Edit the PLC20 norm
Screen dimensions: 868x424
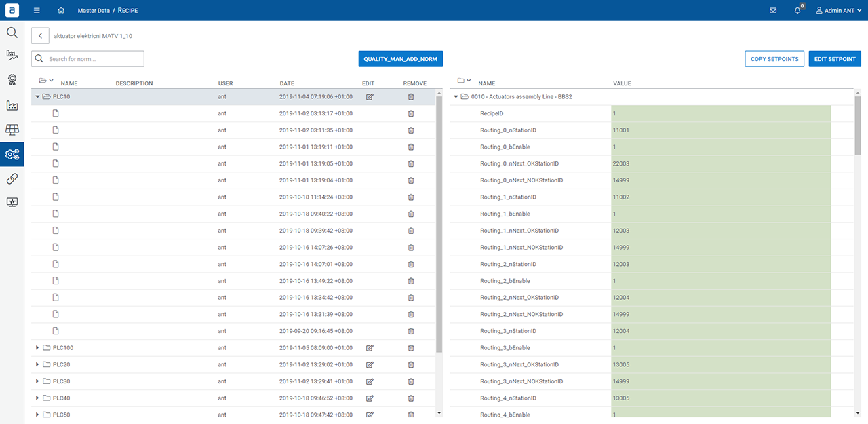click(370, 365)
